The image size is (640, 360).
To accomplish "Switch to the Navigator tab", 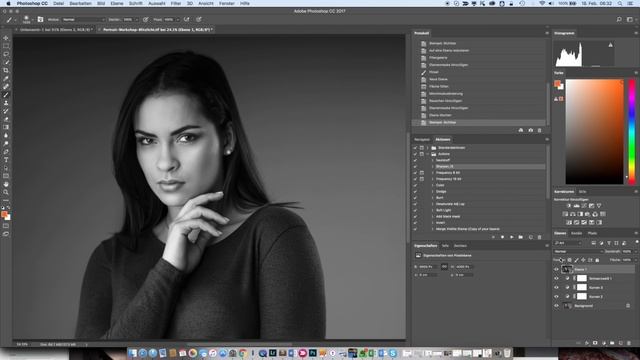I will [422, 140].
